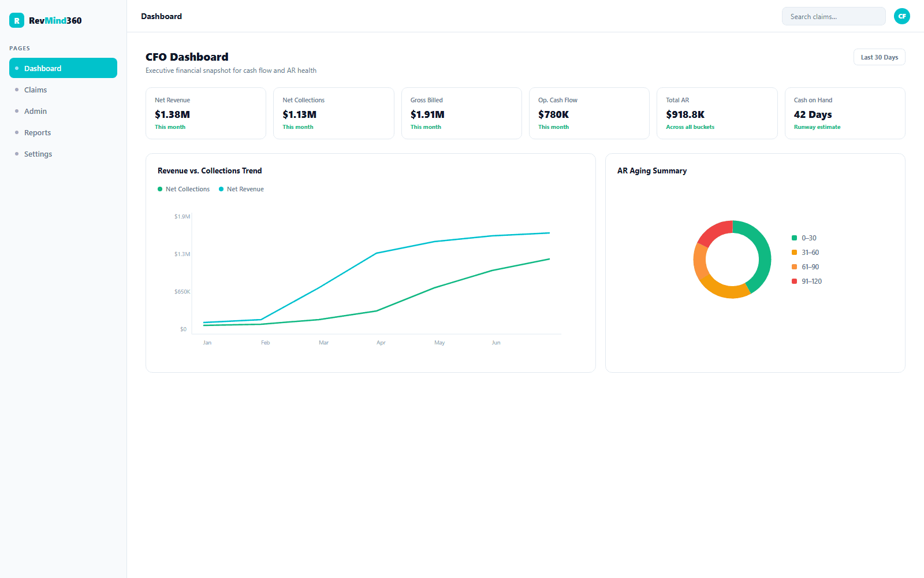Open the Dashboard page in sidebar
This screenshot has width=924, height=578.
point(63,68)
